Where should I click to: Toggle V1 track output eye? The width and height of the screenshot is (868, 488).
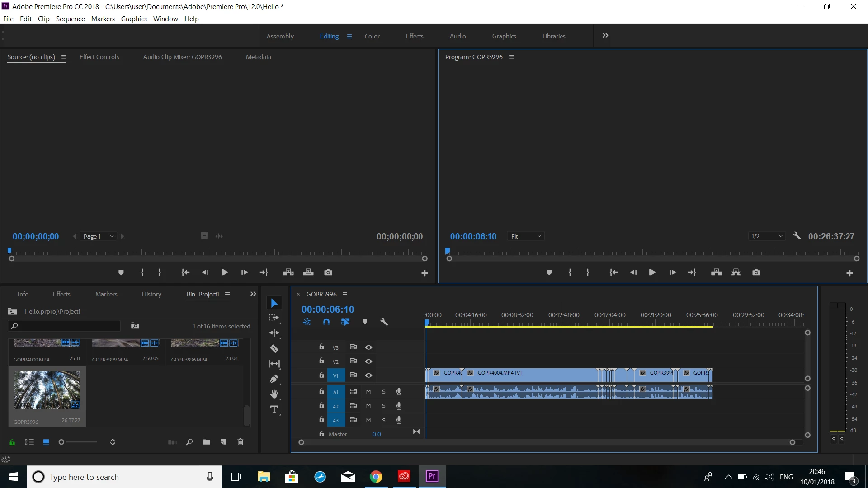[x=368, y=375]
